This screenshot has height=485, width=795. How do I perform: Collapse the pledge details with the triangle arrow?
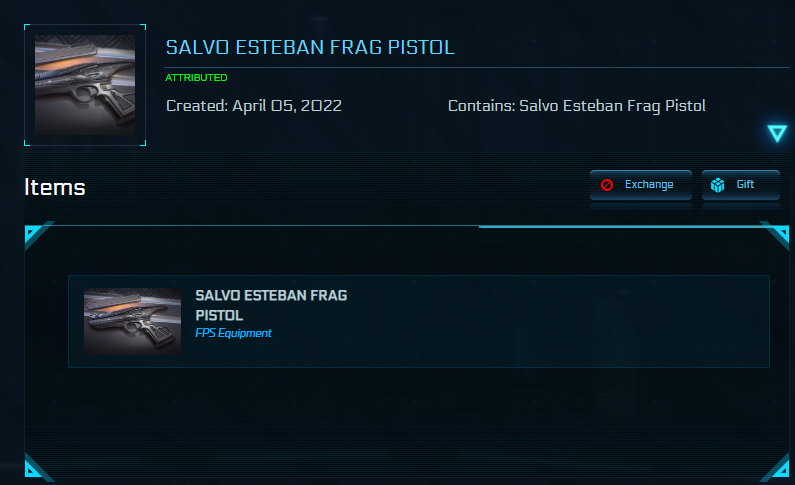[777, 133]
